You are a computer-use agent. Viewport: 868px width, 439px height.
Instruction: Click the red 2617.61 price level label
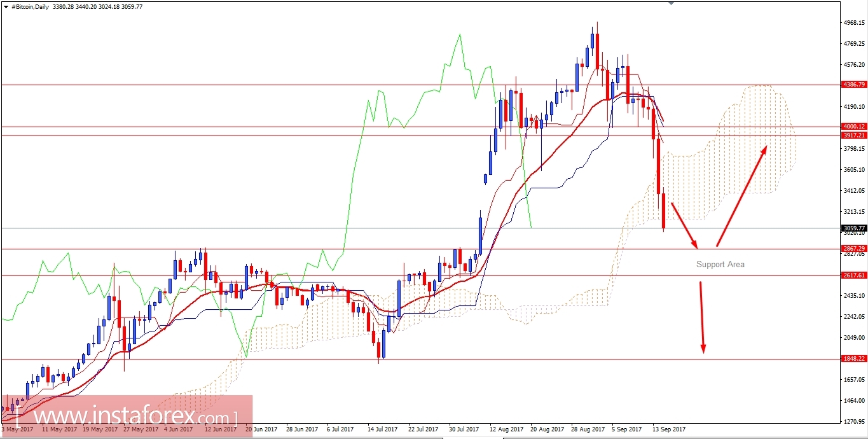point(854,275)
